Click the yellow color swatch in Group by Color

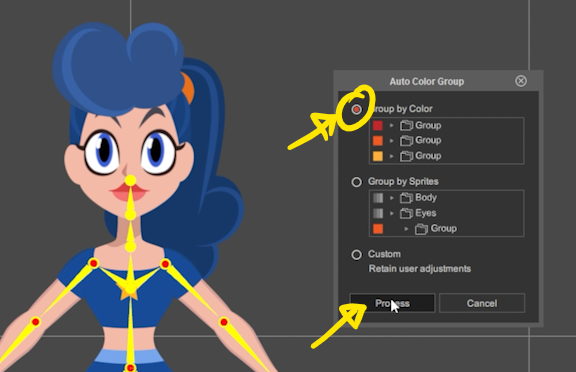pyautogui.click(x=378, y=156)
